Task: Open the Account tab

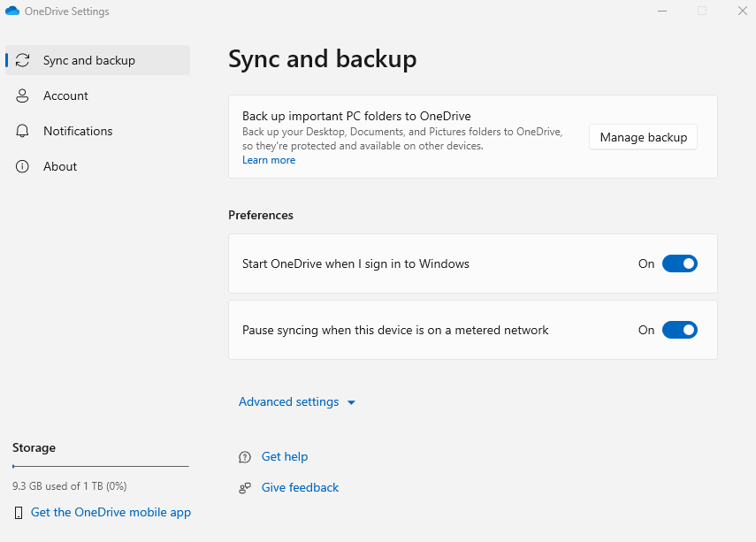Action: pyautogui.click(x=65, y=95)
